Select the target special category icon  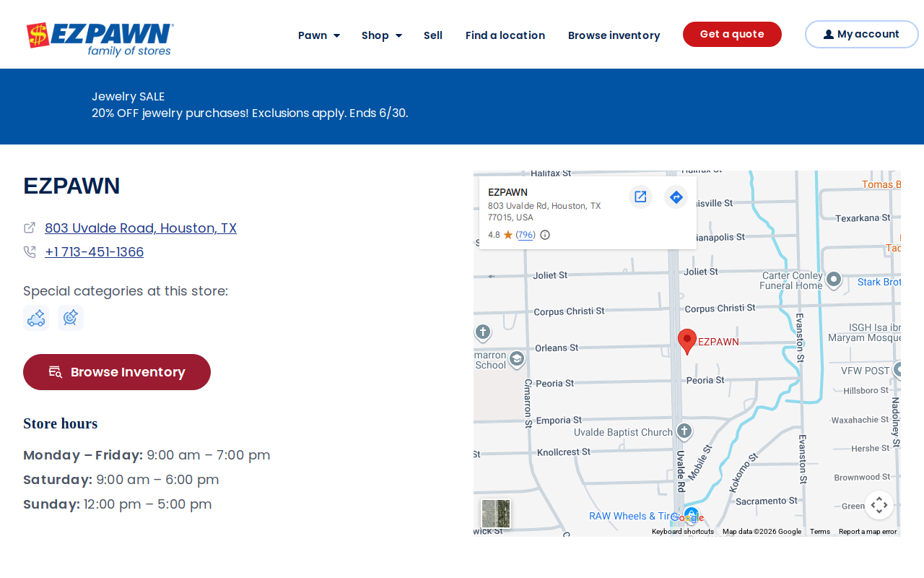coord(71,318)
